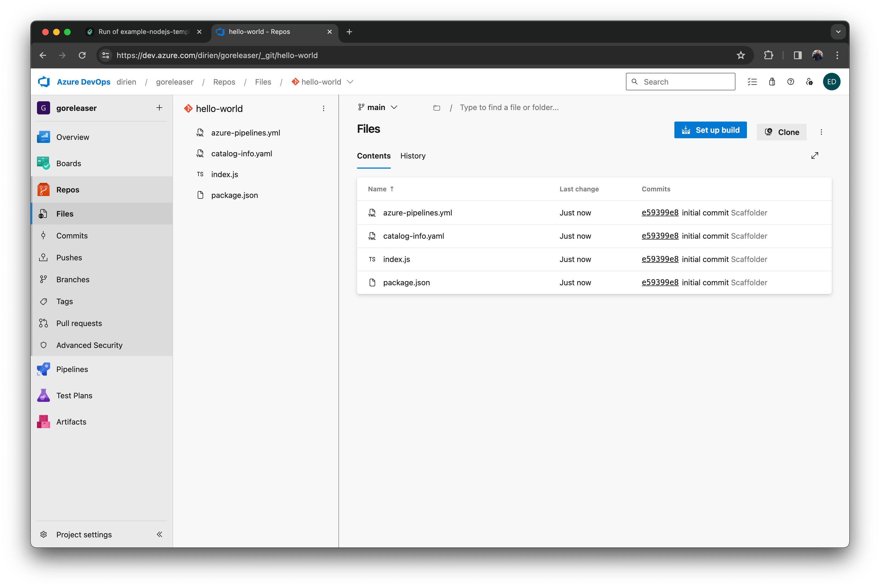
Task: Click Files breadcrumb link
Action: pyautogui.click(x=263, y=82)
